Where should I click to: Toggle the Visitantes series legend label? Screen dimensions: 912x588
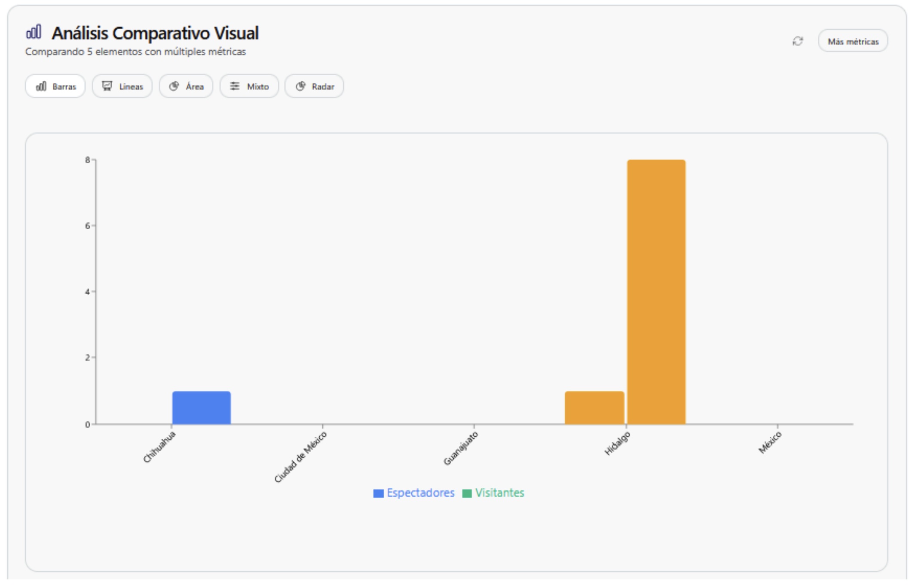[x=499, y=493]
